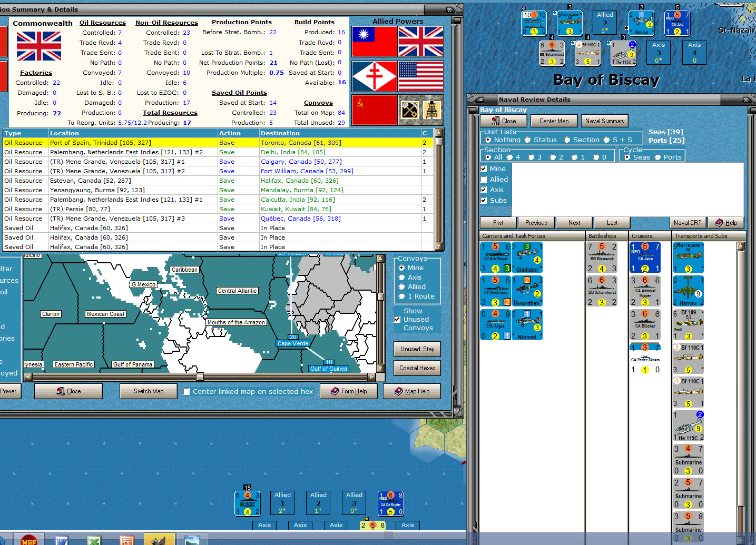Screen dimensions: 756x545
Task: Grab the map horizontal scrollbar thumb
Action: tap(200, 377)
